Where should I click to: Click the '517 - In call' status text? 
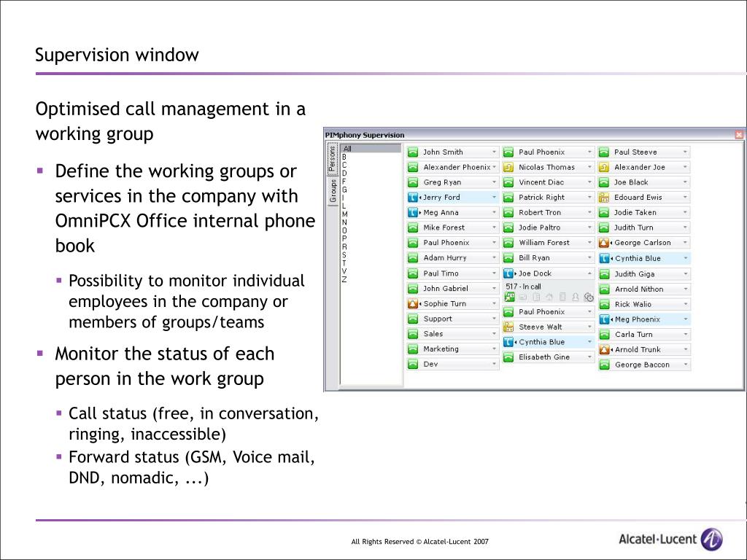tap(523, 287)
